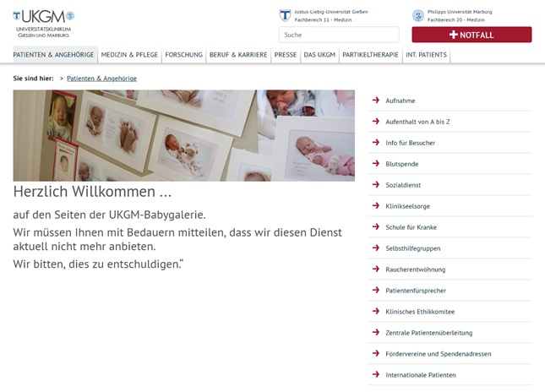Click the UKGM Universitätsklinikum logo
Image resolution: width=545 pixels, height=392 pixels.
point(43,24)
